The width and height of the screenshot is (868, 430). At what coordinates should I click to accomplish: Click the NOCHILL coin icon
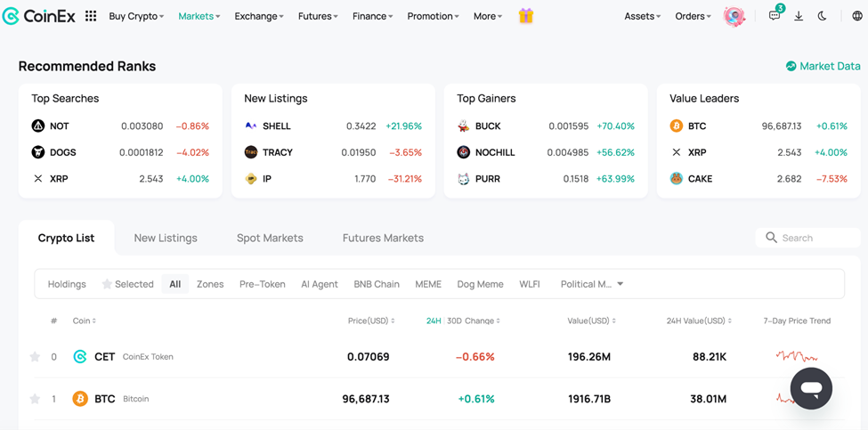[x=463, y=152]
